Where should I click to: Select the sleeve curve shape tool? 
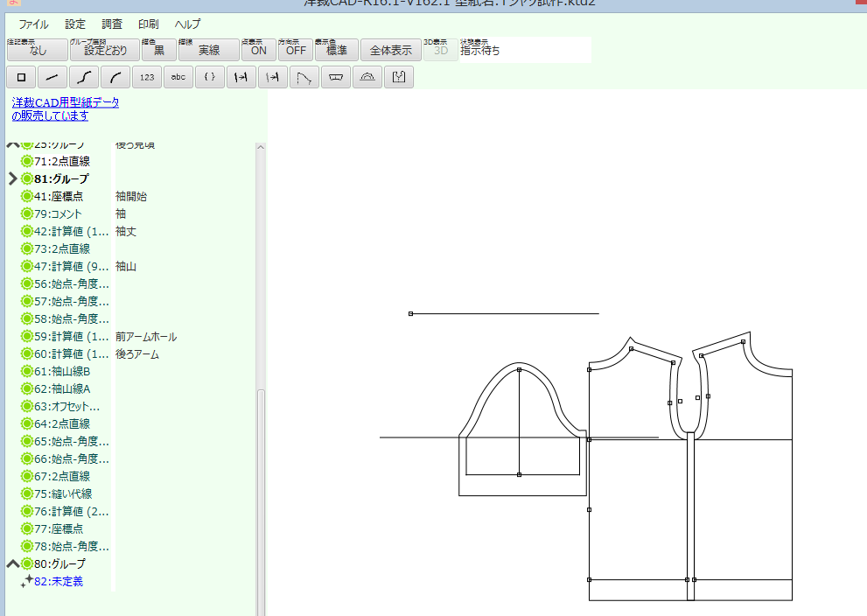coord(304,77)
